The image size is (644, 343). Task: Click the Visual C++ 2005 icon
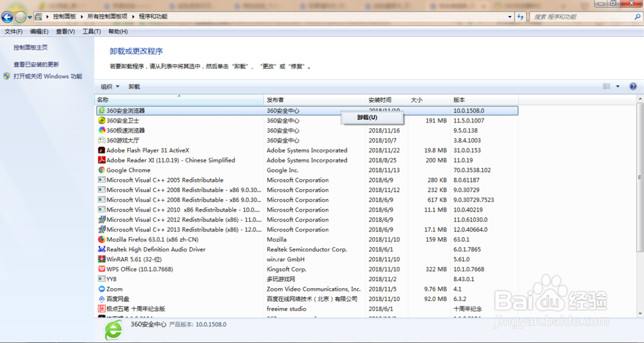102,180
